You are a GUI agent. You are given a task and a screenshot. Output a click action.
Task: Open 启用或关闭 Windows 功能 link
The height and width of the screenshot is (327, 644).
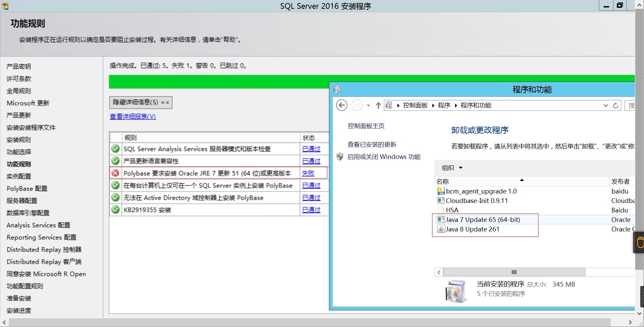tap(384, 157)
